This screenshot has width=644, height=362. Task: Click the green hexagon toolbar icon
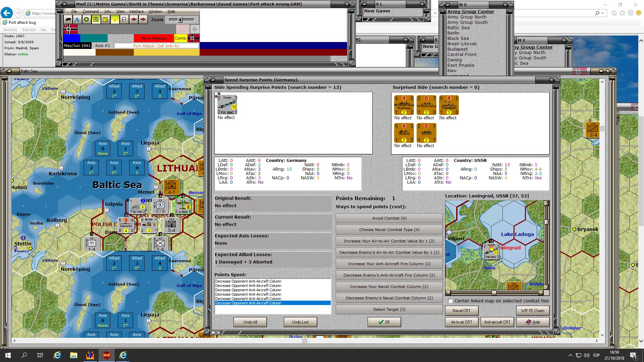tap(87, 19)
